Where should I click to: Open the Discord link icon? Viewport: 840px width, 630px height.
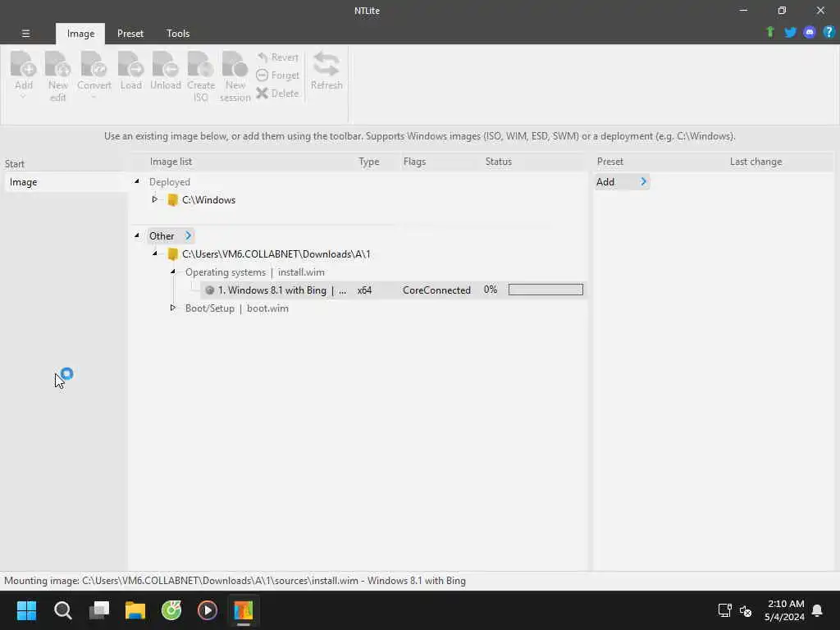click(810, 32)
